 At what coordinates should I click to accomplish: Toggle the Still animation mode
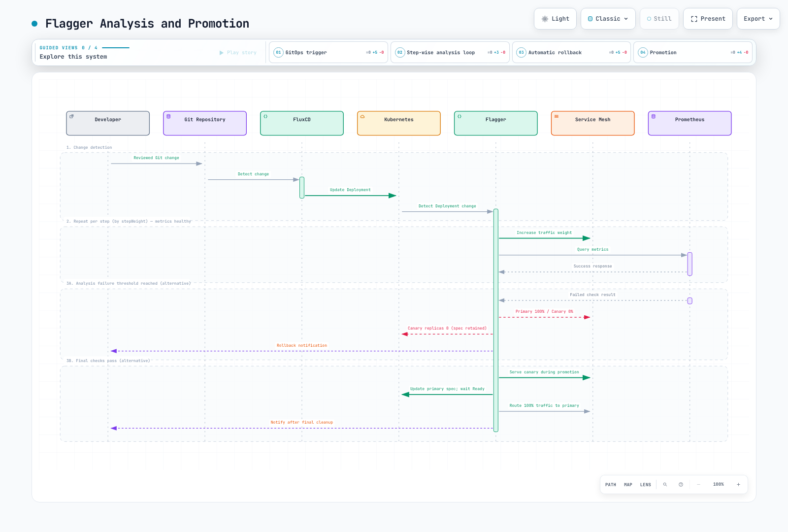[x=659, y=19]
